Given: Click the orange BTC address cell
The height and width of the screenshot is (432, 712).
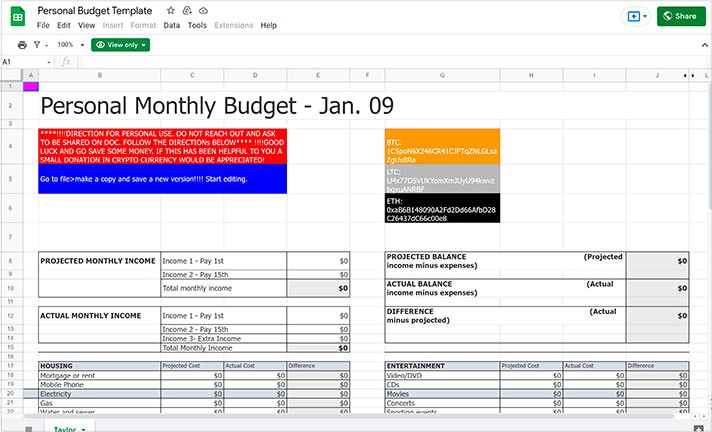Looking at the screenshot, I should tap(442, 146).
